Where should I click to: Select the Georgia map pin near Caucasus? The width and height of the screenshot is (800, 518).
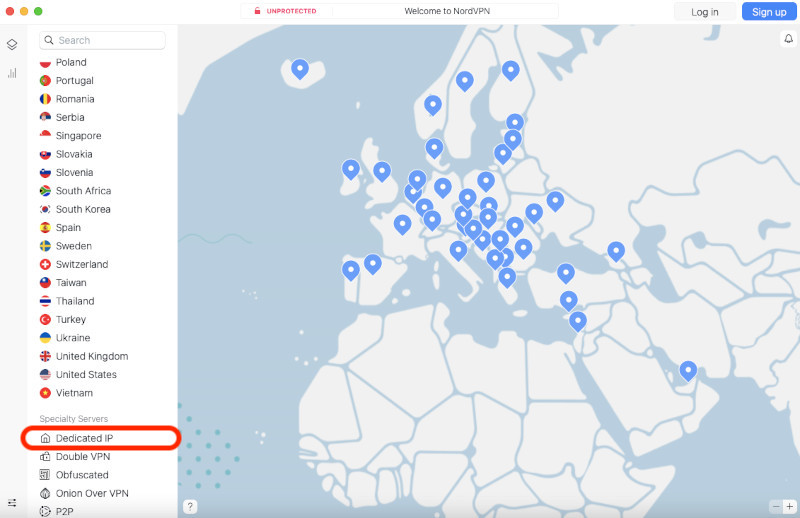click(x=616, y=252)
